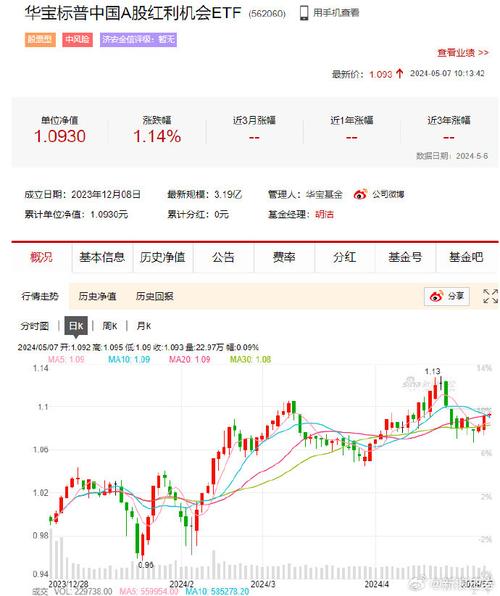The width and height of the screenshot is (500, 596).
Task: Click 管理人 华宝基金 text
Action: click(x=305, y=195)
